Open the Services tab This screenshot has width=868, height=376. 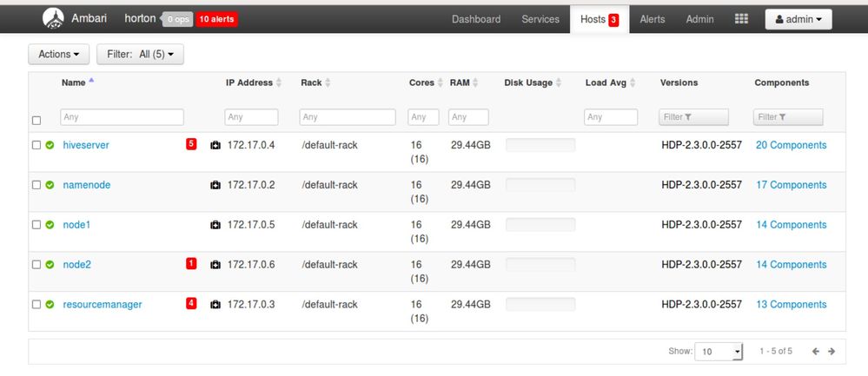point(540,19)
